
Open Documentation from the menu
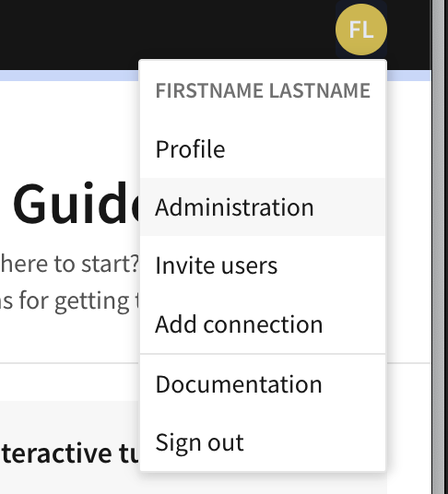(263, 384)
